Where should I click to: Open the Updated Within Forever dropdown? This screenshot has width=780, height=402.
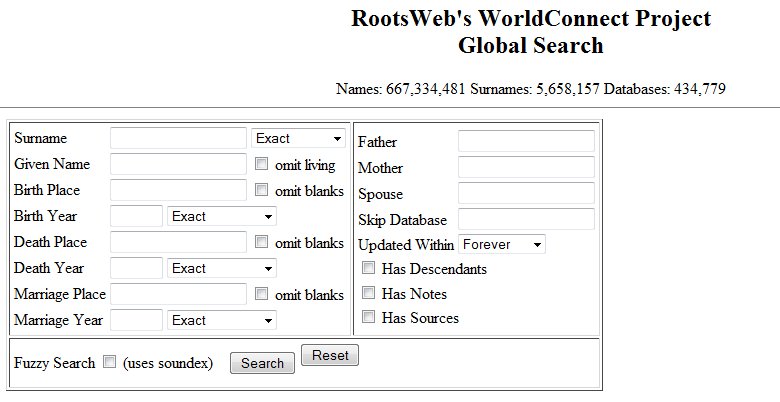coord(502,244)
